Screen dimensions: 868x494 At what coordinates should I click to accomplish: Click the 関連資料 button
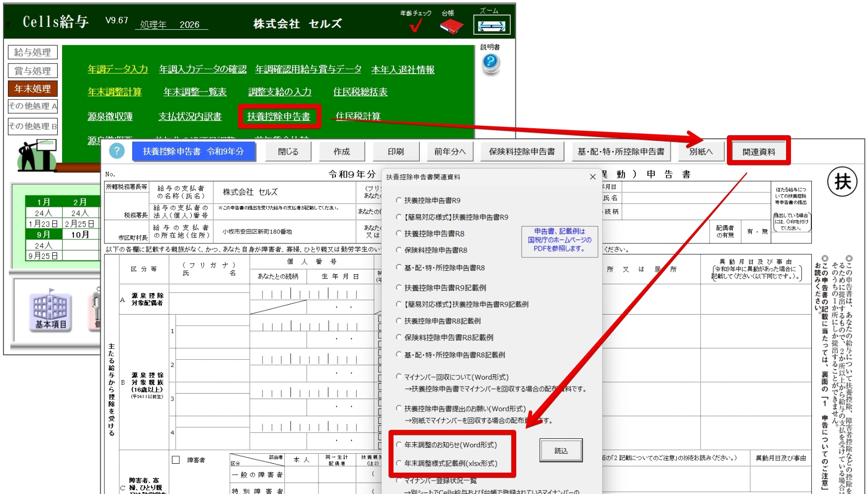click(x=759, y=152)
